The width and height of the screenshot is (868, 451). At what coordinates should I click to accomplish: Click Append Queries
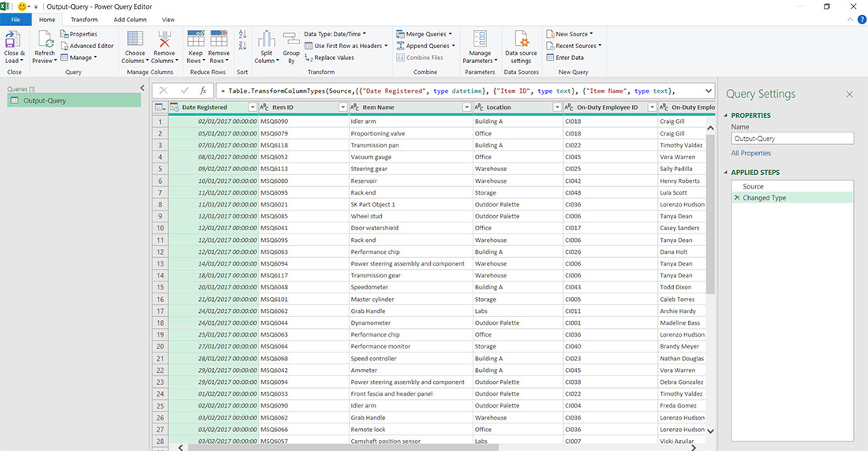425,46
